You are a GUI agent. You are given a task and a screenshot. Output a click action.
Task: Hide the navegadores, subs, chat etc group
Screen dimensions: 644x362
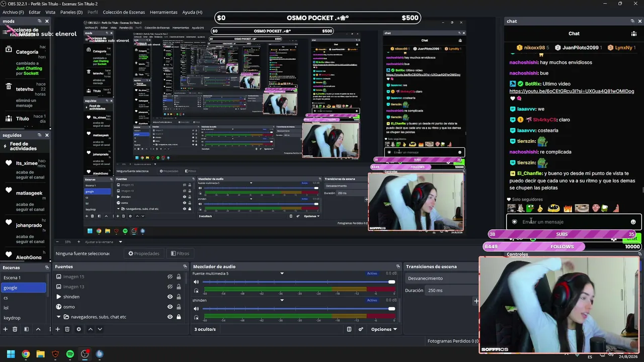pyautogui.click(x=170, y=317)
